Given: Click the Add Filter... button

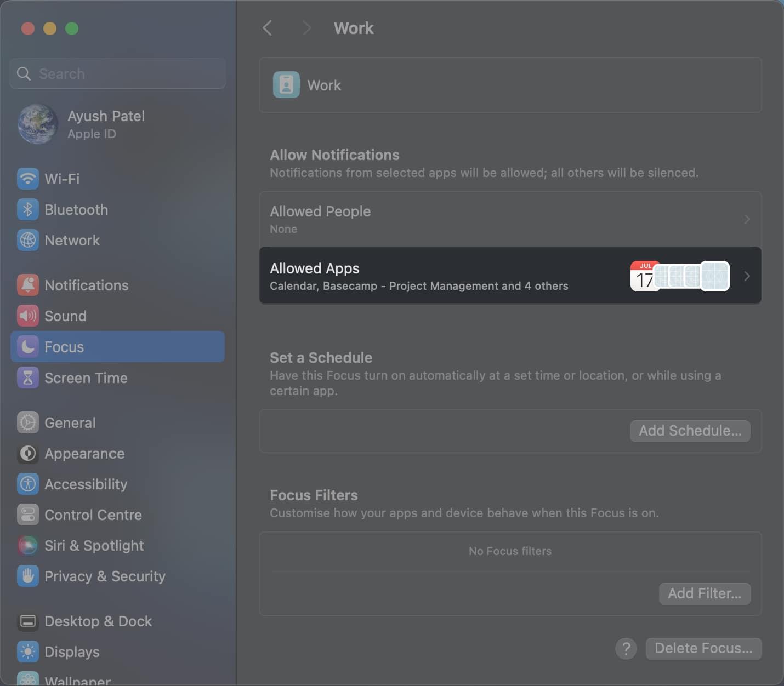Looking at the screenshot, I should pos(705,593).
